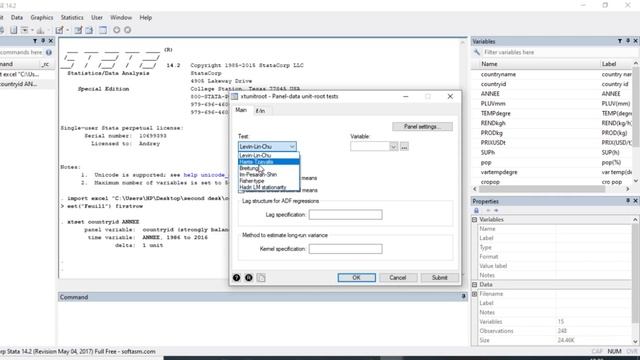Click the Kernel specification input field
This screenshot has width=640, height=360.
[345, 249]
